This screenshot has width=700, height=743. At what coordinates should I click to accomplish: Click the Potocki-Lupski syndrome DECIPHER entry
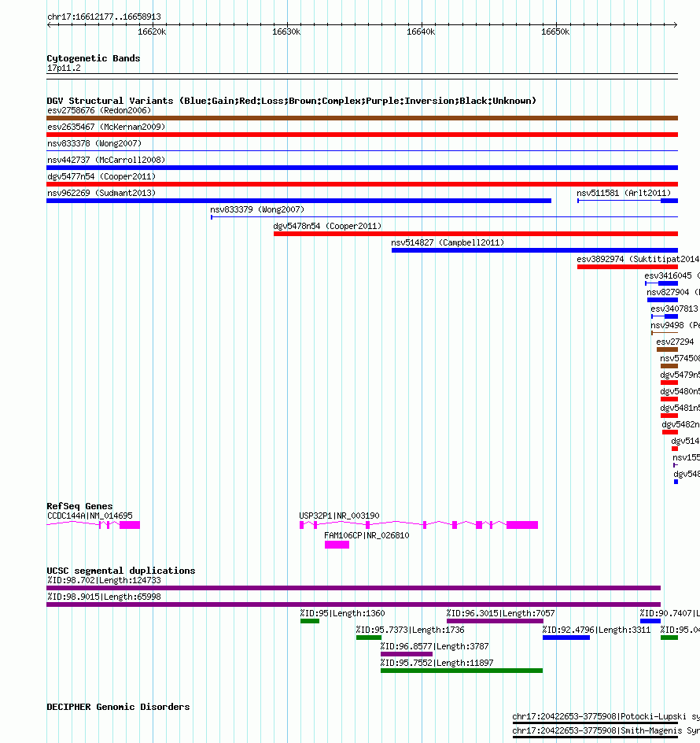[x=606, y=716]
